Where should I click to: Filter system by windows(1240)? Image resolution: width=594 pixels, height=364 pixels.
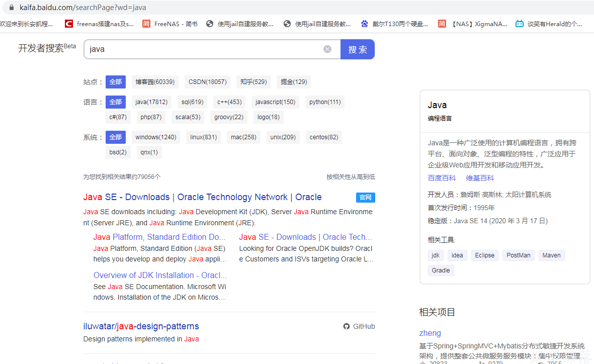pos(156,137)
